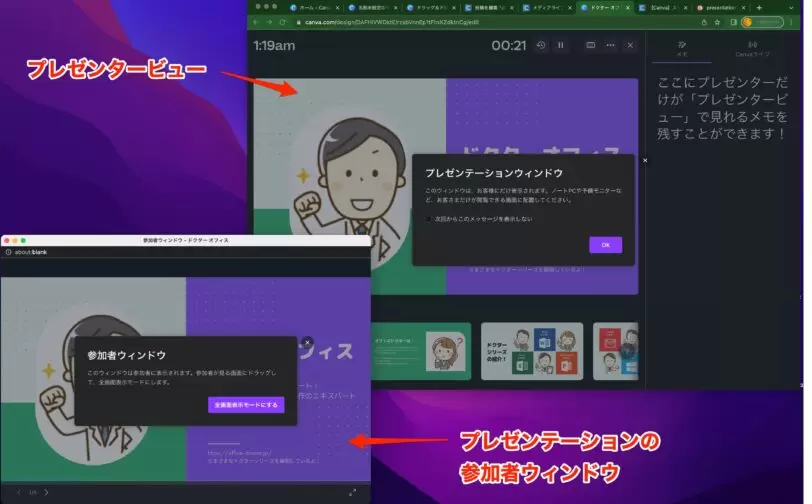
Task: Open the Chrome vertical three-dot menu
Action: [791, 22]
